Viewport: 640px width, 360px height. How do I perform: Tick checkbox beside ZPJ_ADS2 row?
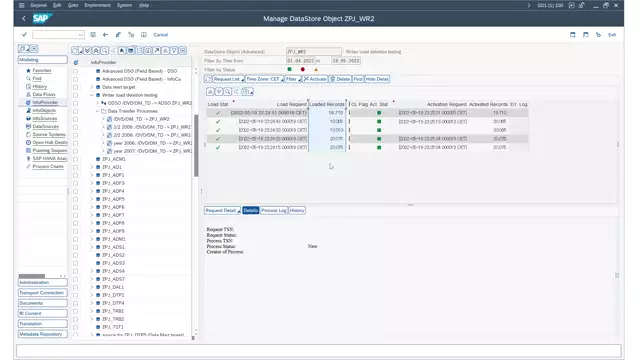coord(76,255)
